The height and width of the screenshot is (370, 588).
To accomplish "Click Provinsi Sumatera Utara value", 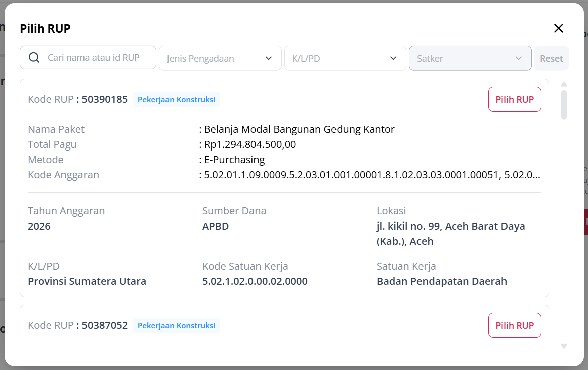I will pos(87,281).
